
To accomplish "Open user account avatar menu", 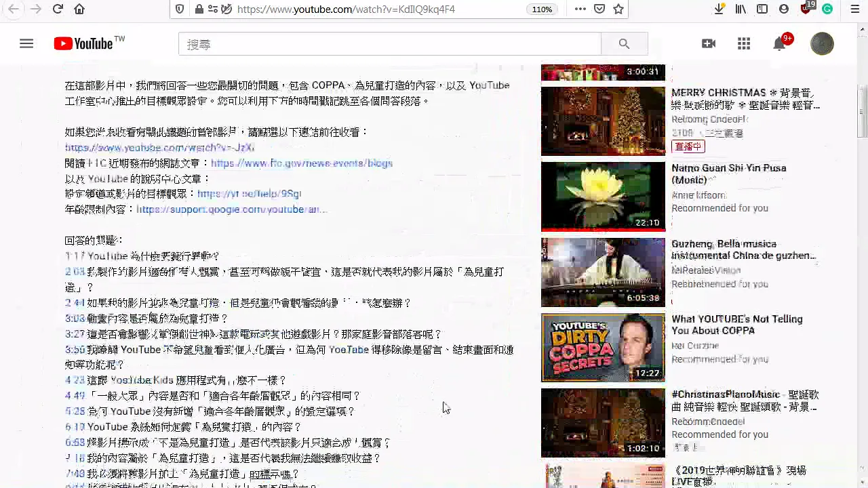I will click(822, 44).
